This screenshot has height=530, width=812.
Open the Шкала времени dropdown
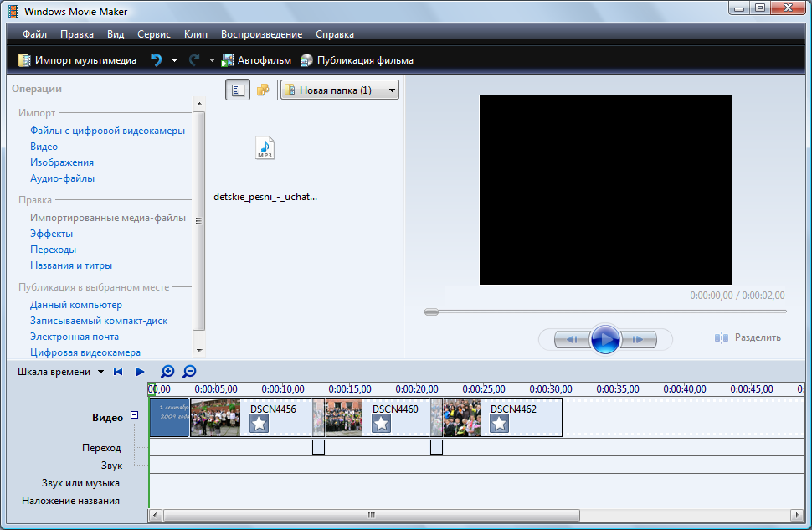click(102, 371)
